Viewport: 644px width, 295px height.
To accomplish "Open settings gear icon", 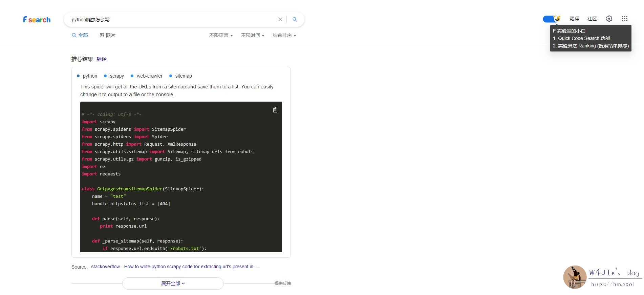I will click(x=609, y=19).
